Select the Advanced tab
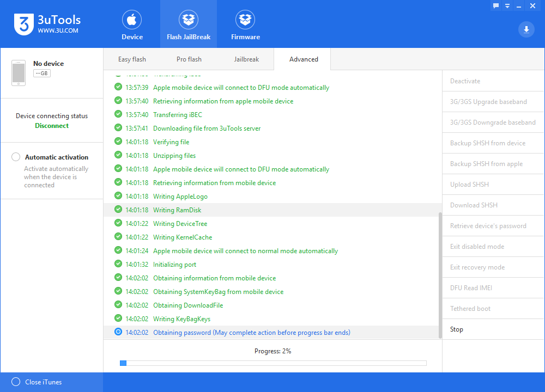The width and height of the screenshot is (545, 392). (304, 59)
